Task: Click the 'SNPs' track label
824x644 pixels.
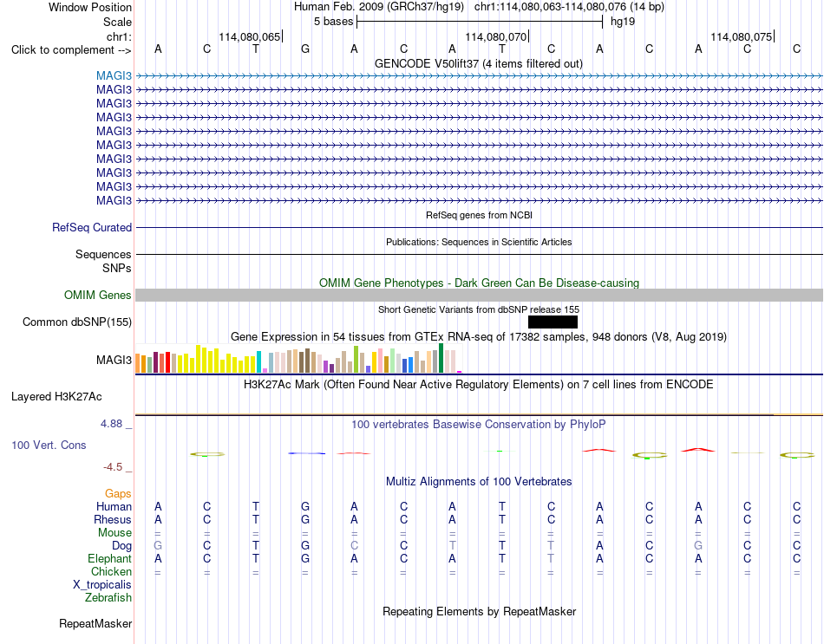Action: (x=117, y=268)
